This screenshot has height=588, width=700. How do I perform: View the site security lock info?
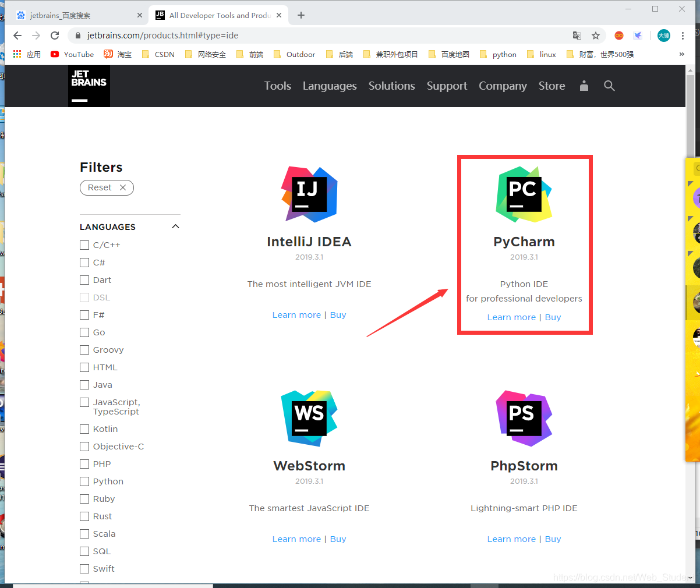[x=78, y=36]
